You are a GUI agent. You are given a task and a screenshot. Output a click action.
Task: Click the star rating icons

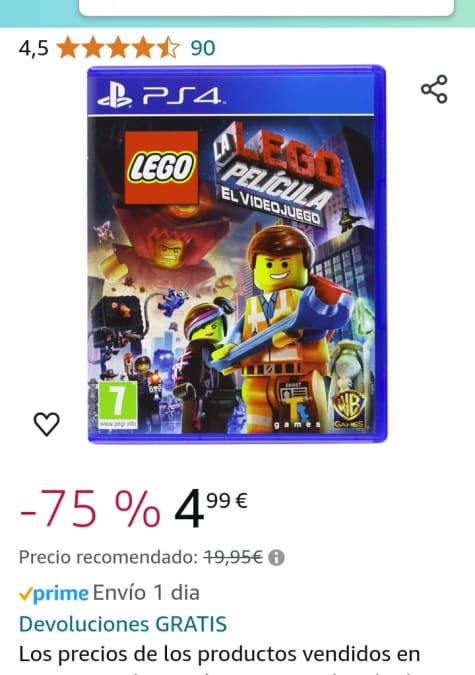(118, 47)
